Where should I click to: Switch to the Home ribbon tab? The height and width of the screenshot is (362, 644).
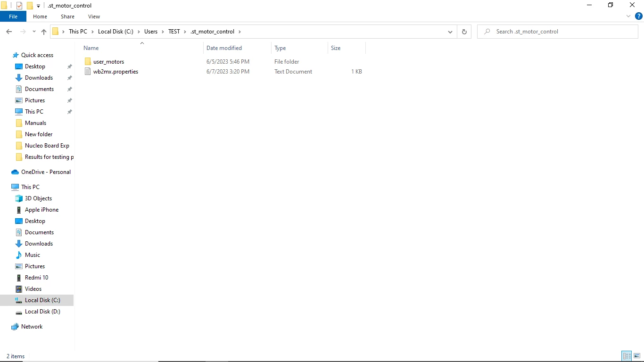click(40, 16)
